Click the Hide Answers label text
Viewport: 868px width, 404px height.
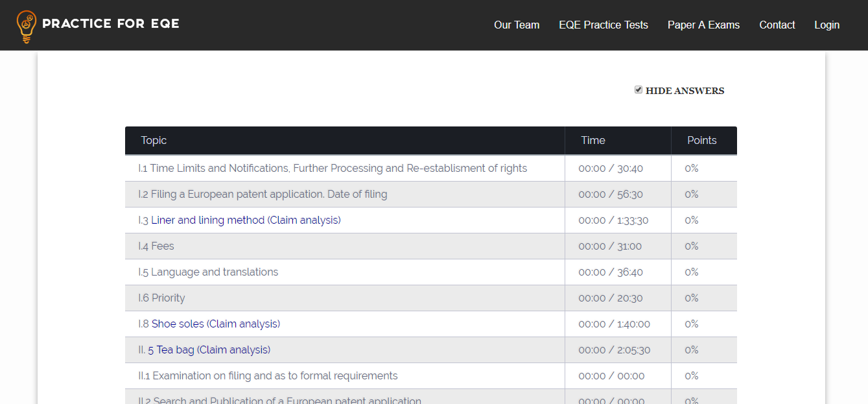(685, 91)
